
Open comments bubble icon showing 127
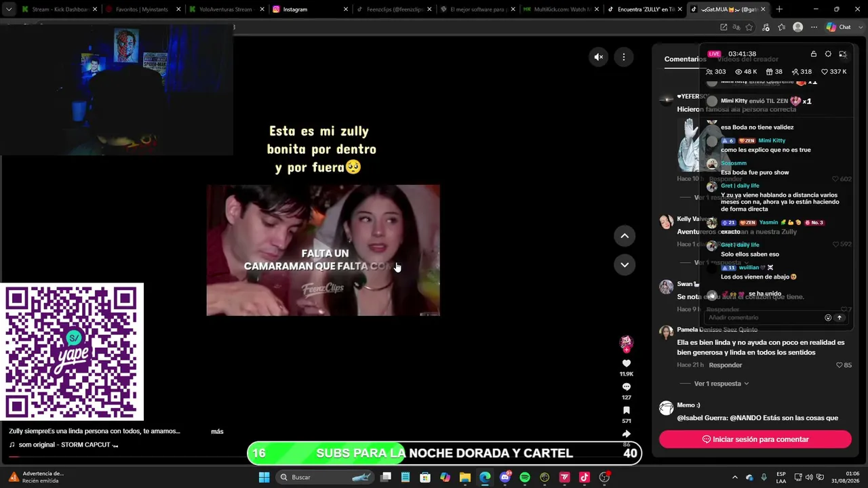click(627, 387)
